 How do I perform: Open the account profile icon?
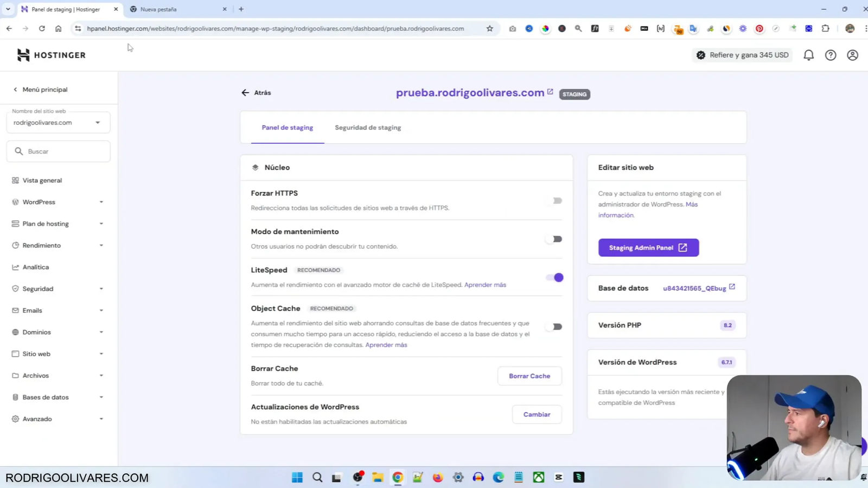pyautogui.click(x=852, y=55)
